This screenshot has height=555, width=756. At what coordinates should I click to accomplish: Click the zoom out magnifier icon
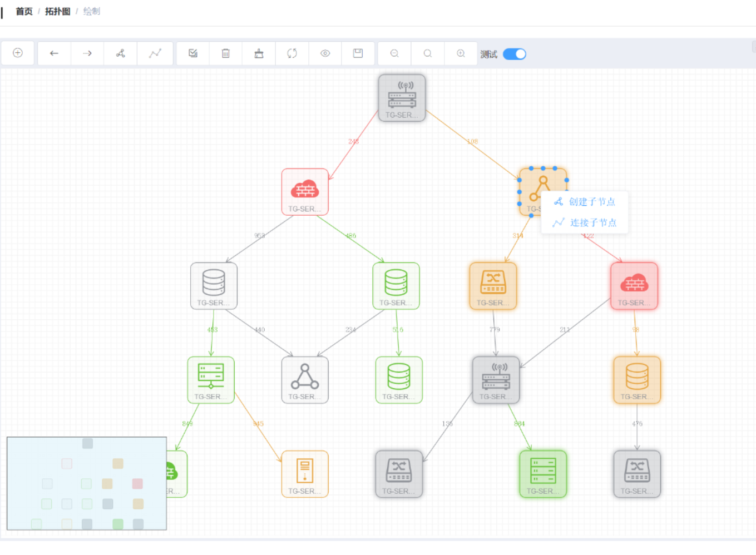pos(394,53)
